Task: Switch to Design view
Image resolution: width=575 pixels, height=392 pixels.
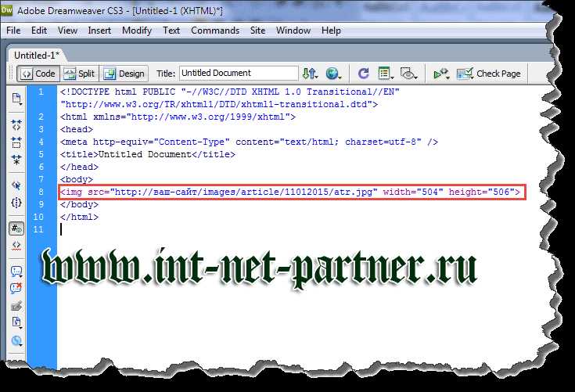Action: (x=124, y=74)
